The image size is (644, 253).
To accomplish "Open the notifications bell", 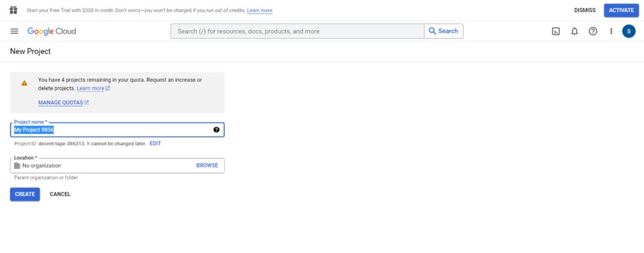I will click(x=575, y=31).
